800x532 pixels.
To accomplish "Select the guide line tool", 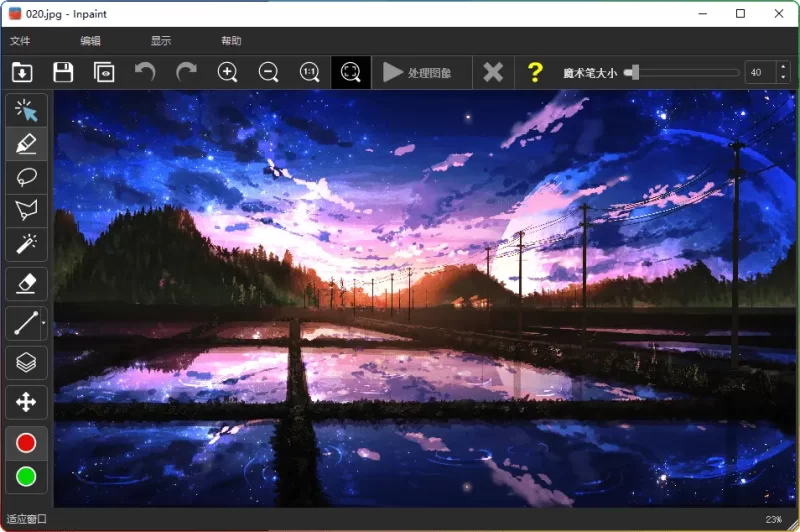I will tap(24, 323).
